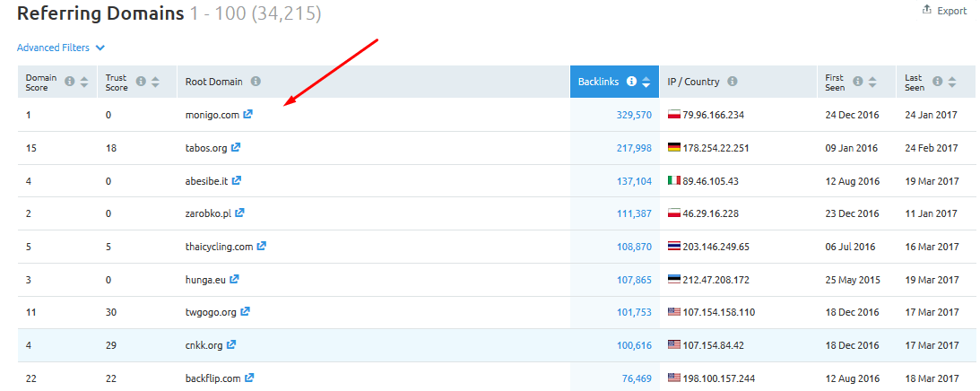Click First Seen date 06 Jul 2016
Screen dimensions: 980x391
pyautogui.click(x=851, y=248)
